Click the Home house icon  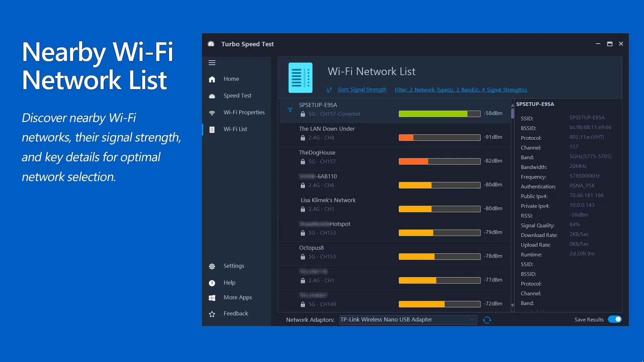click(x=212, y=79)
